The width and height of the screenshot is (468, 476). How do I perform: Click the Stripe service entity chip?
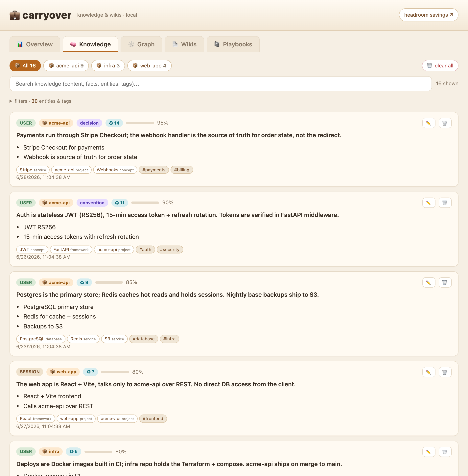(x=33, y=170)
